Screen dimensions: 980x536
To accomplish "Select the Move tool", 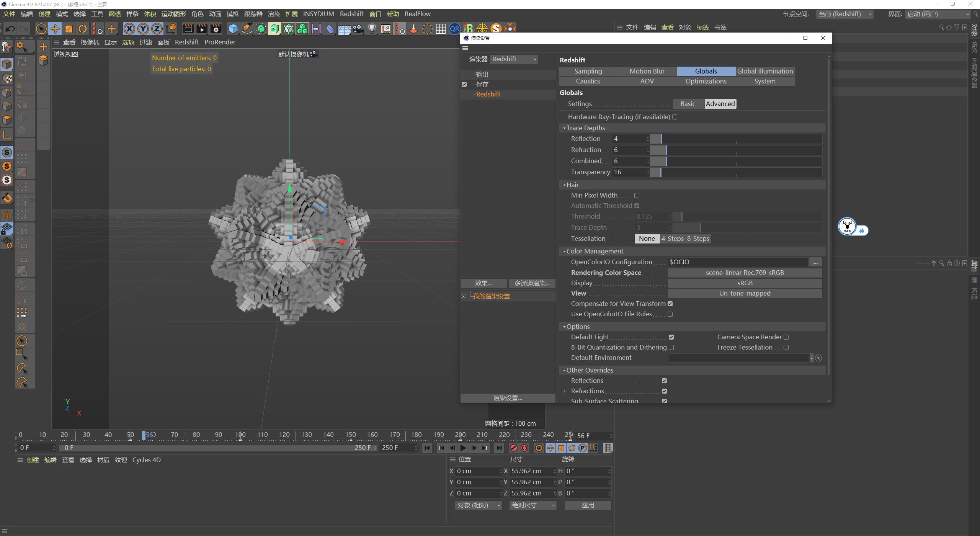I will pos(55,29).
